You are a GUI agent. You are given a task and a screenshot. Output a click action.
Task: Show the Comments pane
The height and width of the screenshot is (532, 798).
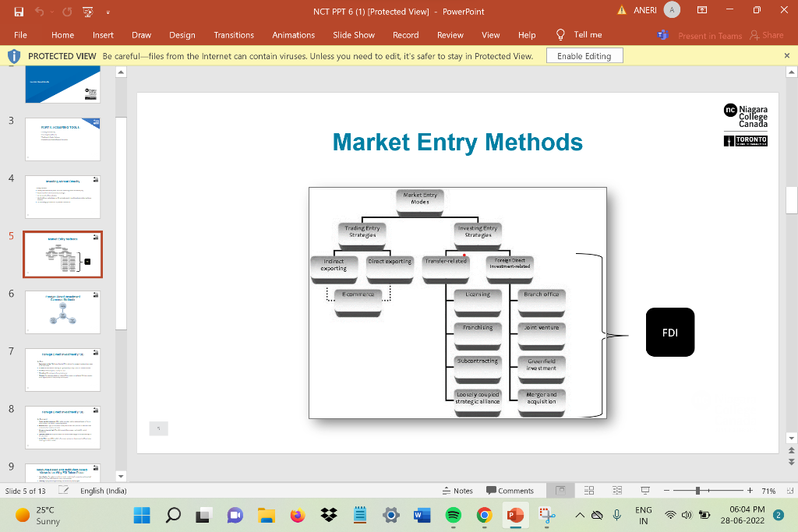tap(511, 490)
